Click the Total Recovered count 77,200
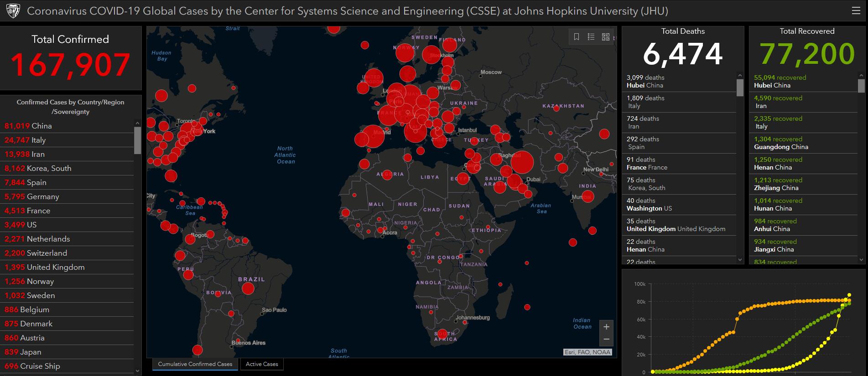Screen dimensions: 868x376 click(x=807, y=54)
